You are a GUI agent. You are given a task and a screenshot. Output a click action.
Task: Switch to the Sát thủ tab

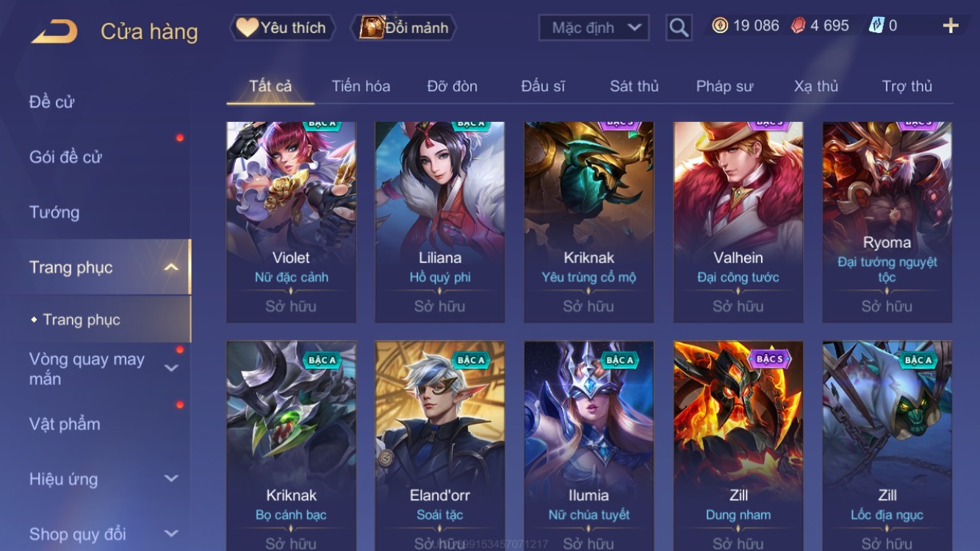tap(634, 87)
